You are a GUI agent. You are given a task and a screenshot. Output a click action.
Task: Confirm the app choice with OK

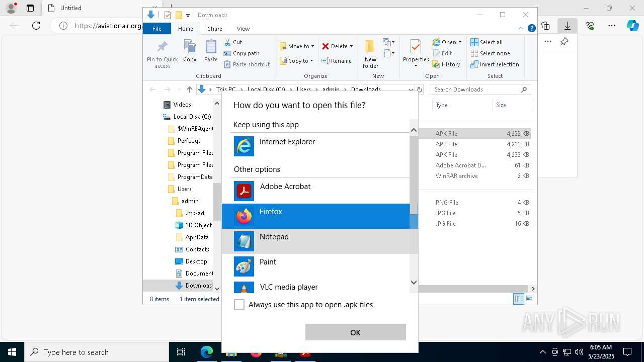[x=355, y=332]
